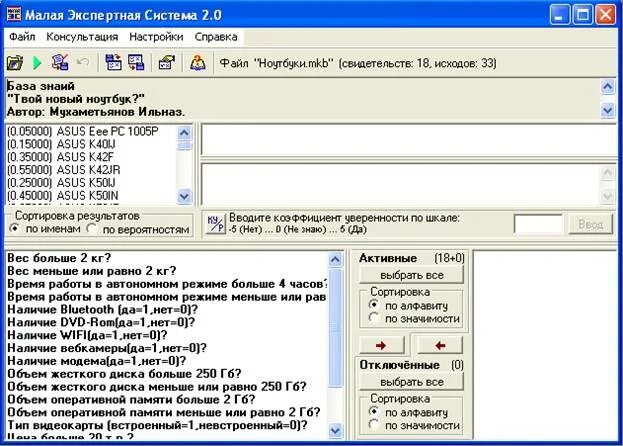Image resolution: width=623 pixels, height=446 pixels.
Task: Click toolbar icon with arrow pointing down between windows
Action: [136, 63]
